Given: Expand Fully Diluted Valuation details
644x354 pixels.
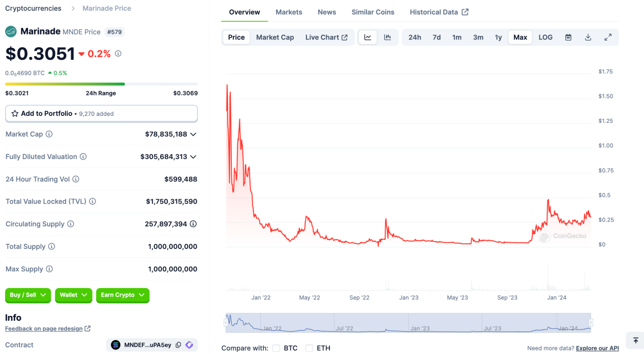Looking at the screenshot, I should [x=193, y=157].
